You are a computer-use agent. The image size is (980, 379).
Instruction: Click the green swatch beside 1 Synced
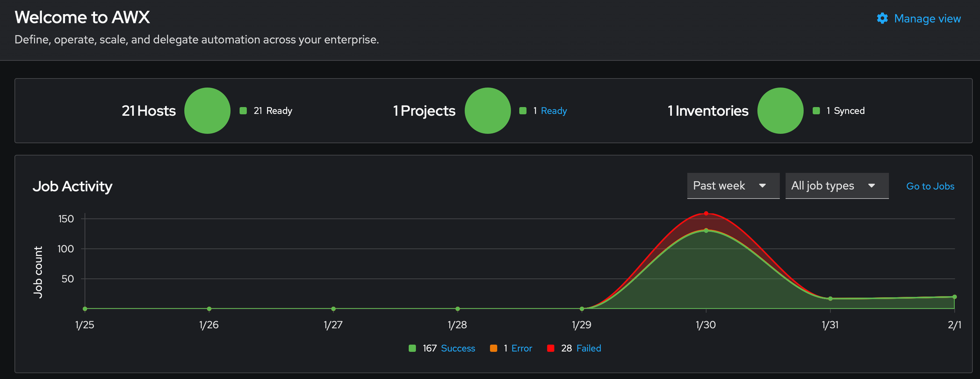[816, 111]
